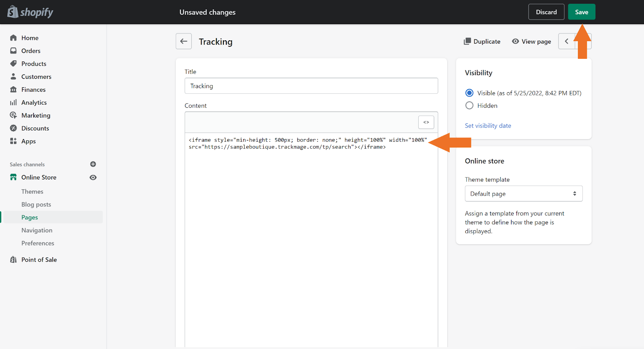
Task: View online store via eye icon
Action: tap(93, 178)
